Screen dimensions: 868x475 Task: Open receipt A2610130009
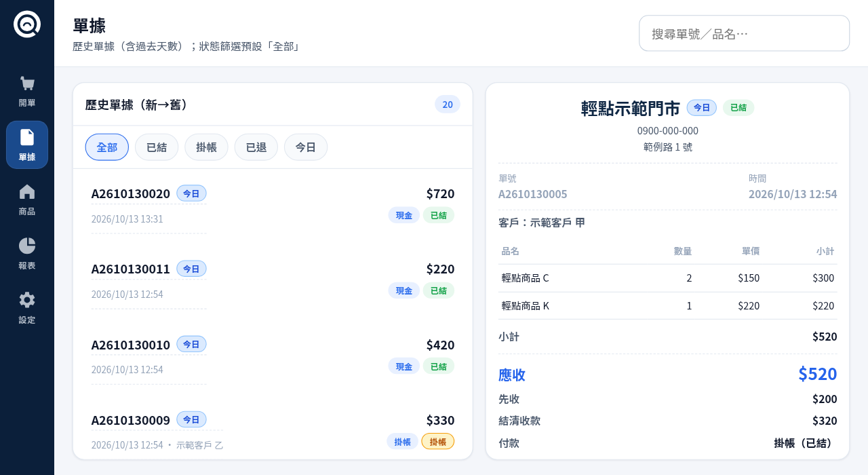(x=273, y=432)
